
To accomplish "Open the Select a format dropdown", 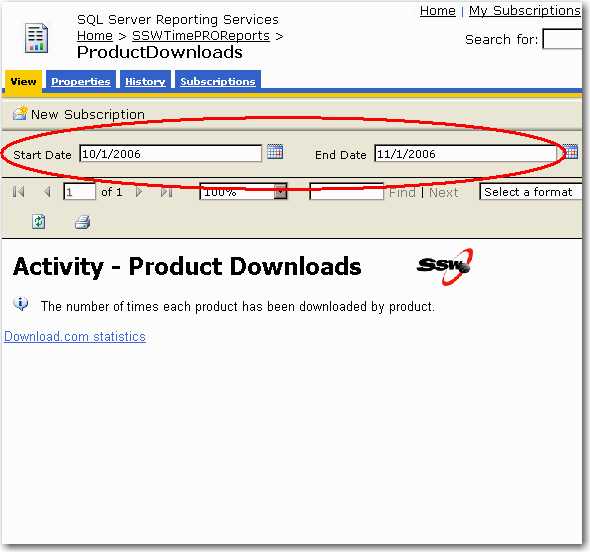I will pos(531,192).
